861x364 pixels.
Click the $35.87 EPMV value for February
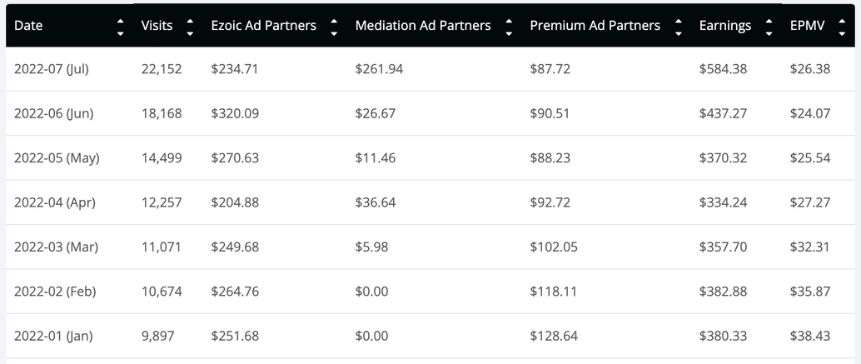810,292
